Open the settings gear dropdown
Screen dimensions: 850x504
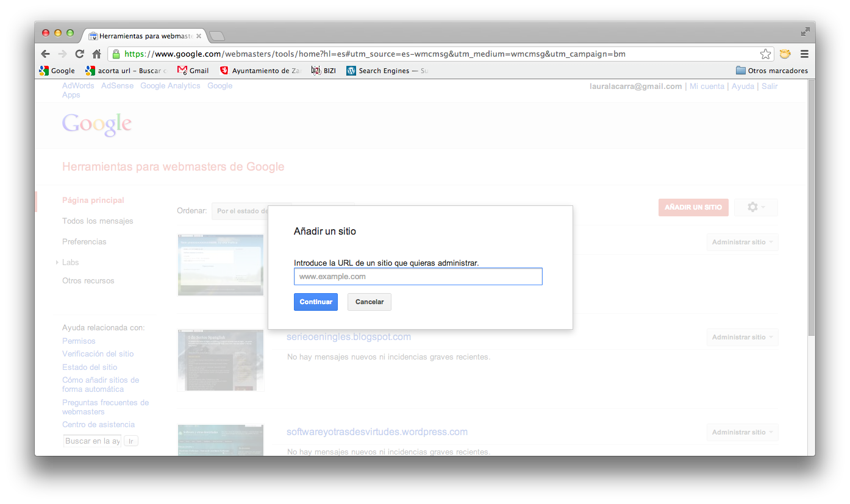tap(755, 207)
